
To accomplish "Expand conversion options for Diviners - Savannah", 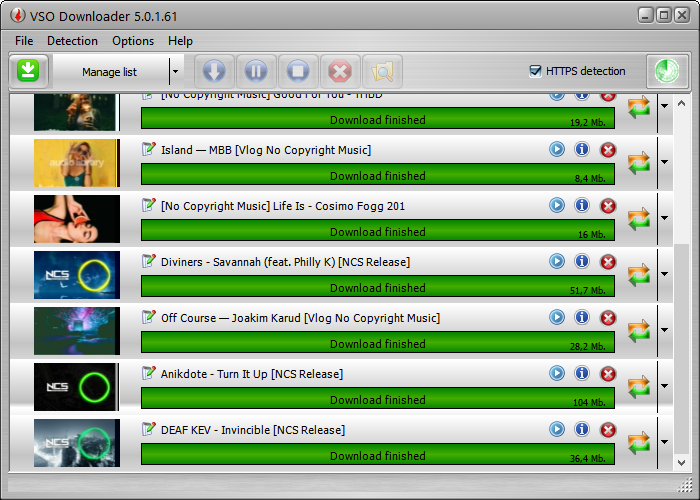I will (x=664, y=274).
